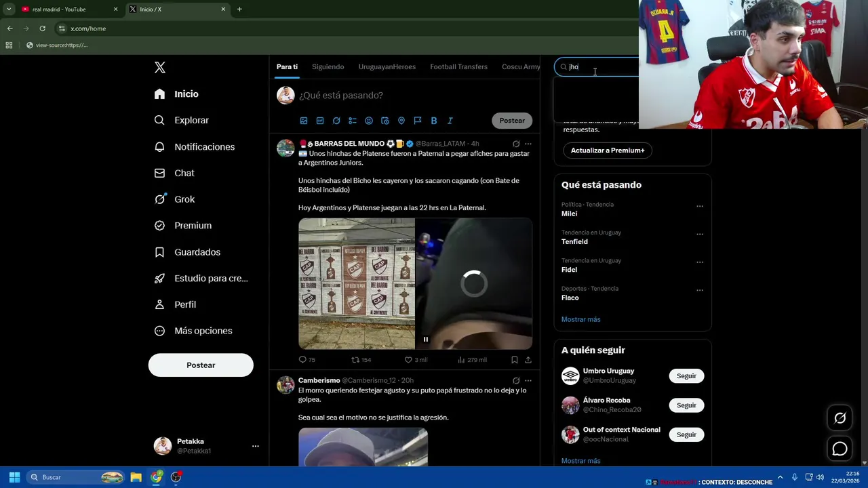
Task: View stats of post with 279 mil views
Action: [x=472, y=360]
